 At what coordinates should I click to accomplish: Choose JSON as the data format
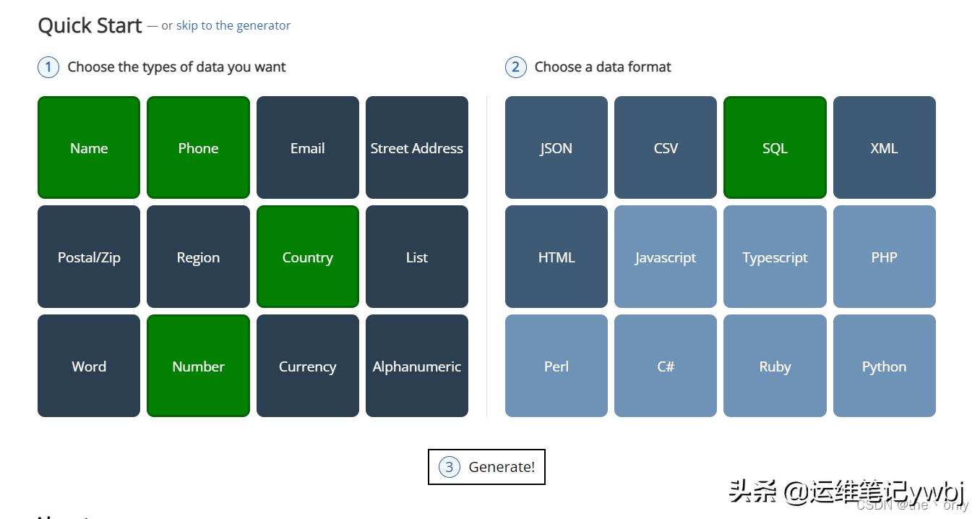point(556,147)
